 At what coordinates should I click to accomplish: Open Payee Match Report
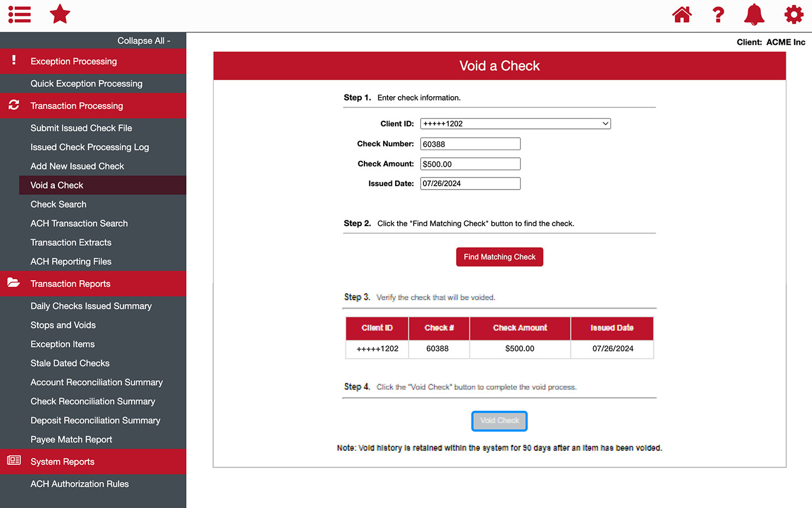pyautogui.click(x=72, y=440)
